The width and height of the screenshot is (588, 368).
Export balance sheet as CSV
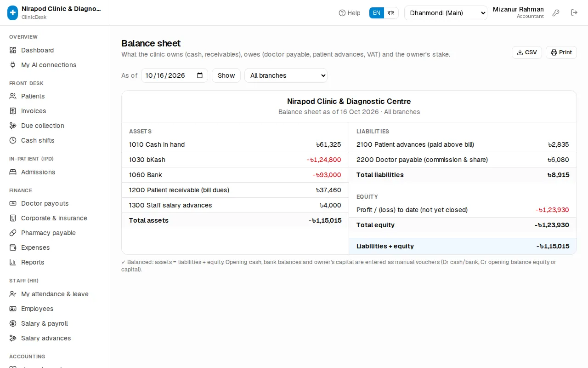(x=527, y=52)
